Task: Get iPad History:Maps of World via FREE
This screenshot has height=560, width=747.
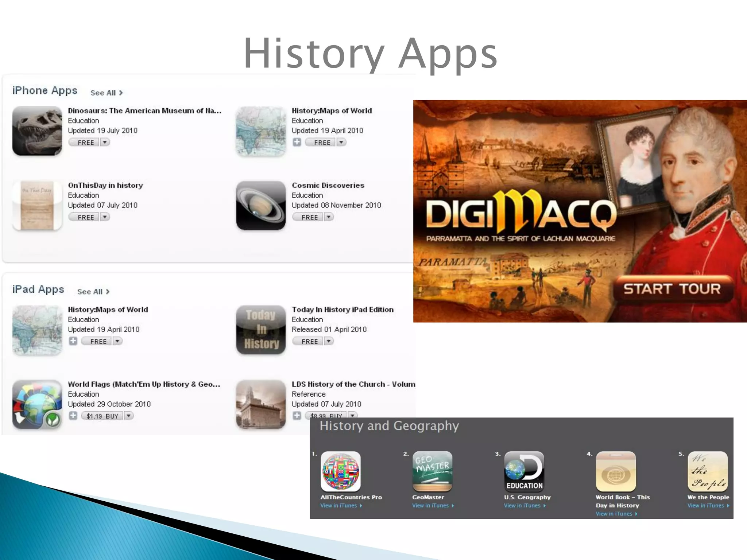Action: (97, 341)
